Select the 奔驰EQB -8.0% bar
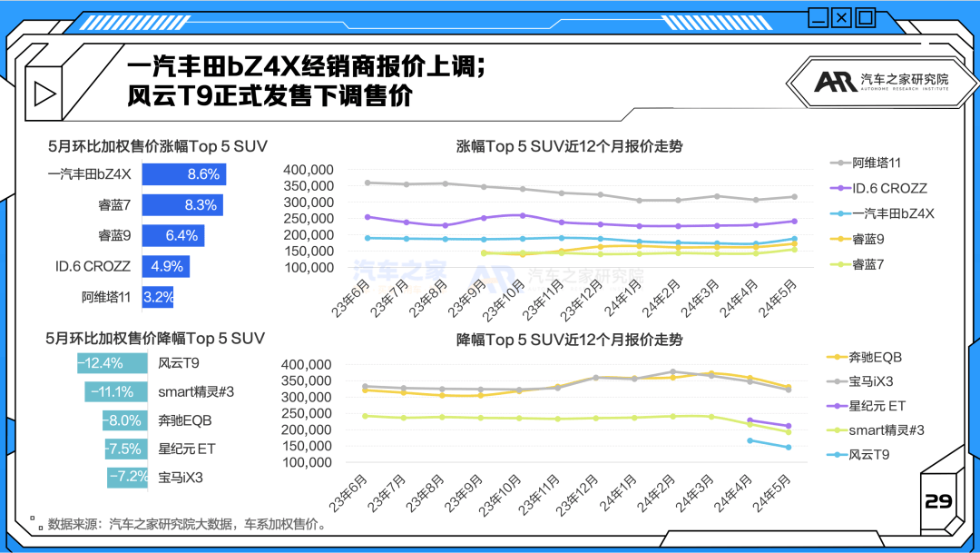980x553 pixels. (x=125, y=420)
